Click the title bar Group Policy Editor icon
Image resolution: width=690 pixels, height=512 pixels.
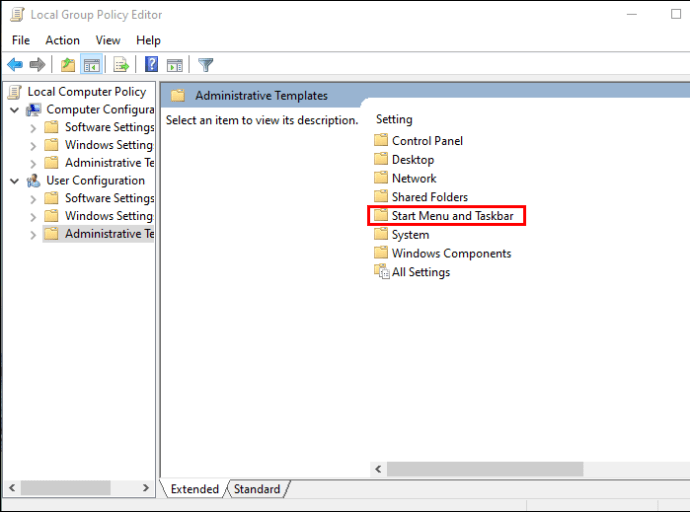click(x=18, y=15)
